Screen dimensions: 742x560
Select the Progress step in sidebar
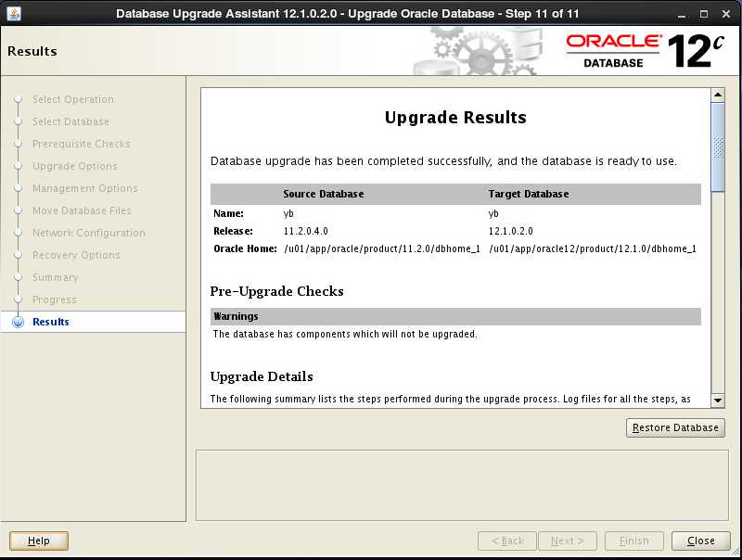(x=55, y=299)
